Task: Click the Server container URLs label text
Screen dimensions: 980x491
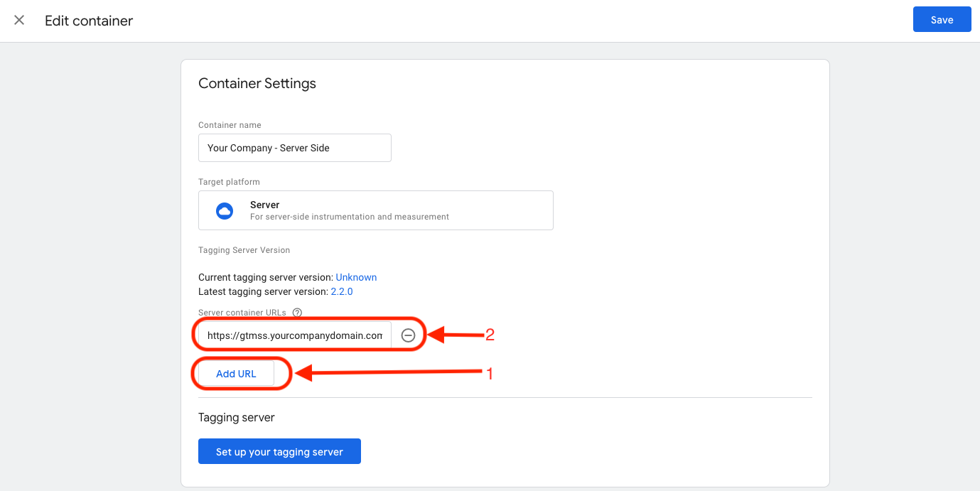Action: [x=242, y=313]
